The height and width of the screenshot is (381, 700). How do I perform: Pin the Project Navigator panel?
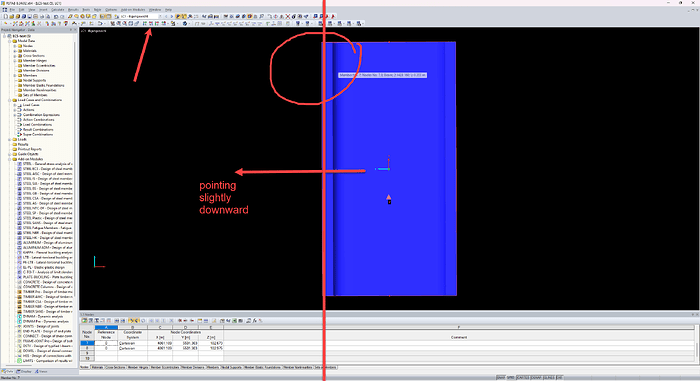pos(71,29)
